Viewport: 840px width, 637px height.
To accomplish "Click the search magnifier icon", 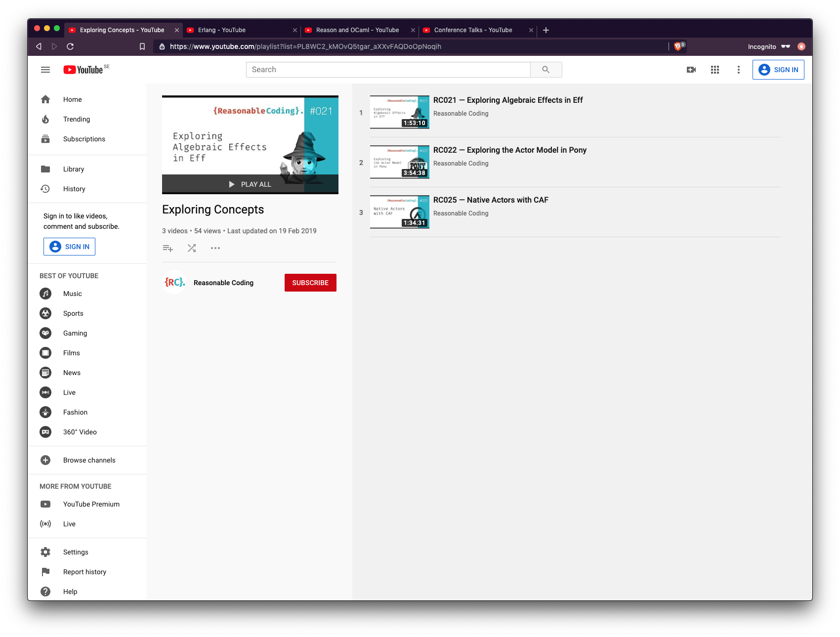I will (x=546, y=69).
